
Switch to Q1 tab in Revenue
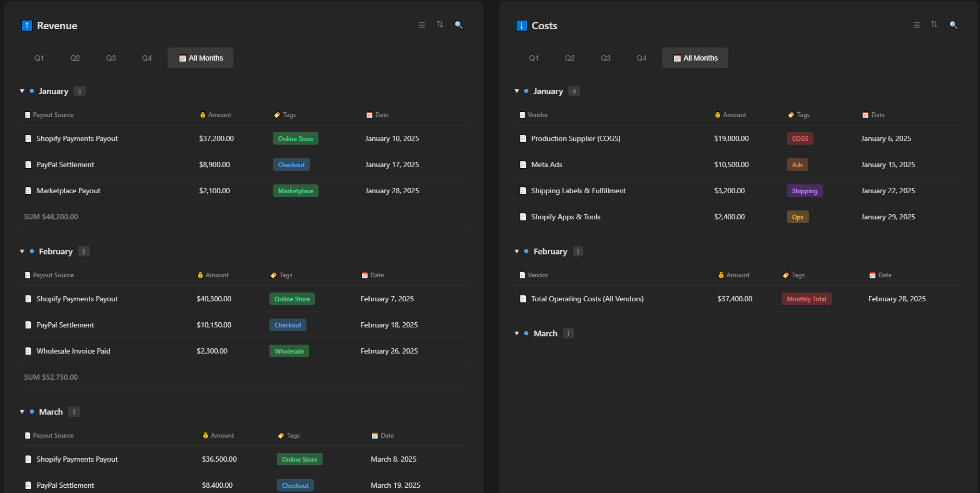coord(39,58)
